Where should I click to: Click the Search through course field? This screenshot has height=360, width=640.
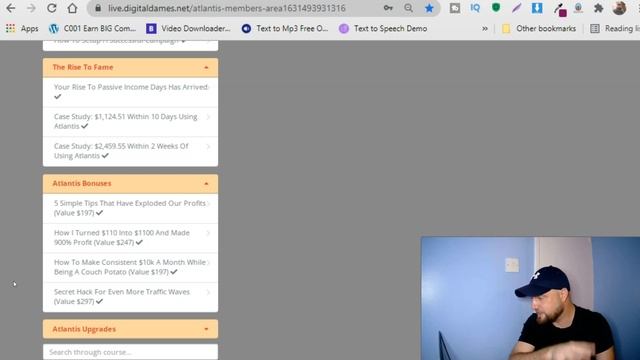pyautogui.click(x=130, y=352)
